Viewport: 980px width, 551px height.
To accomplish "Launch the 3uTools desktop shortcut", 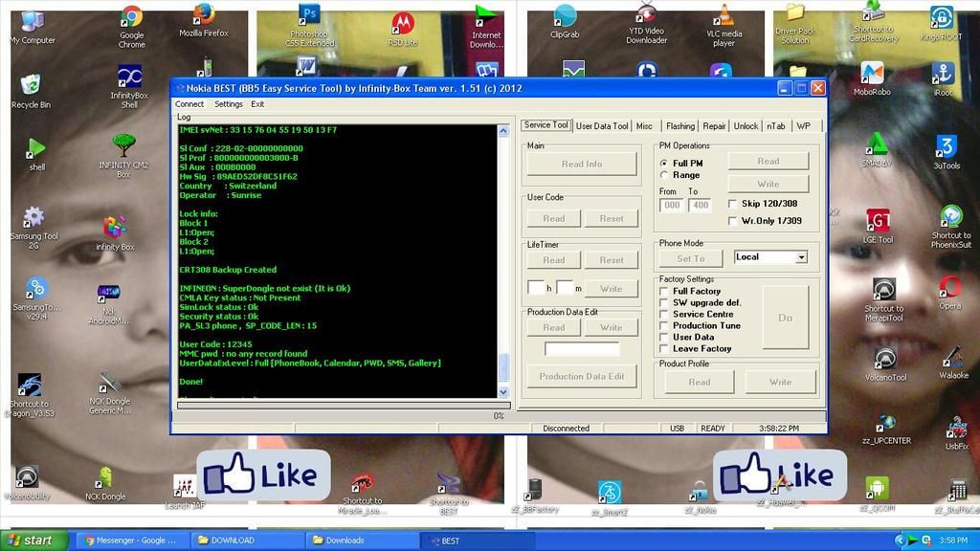I will click(x=946, y=147).
